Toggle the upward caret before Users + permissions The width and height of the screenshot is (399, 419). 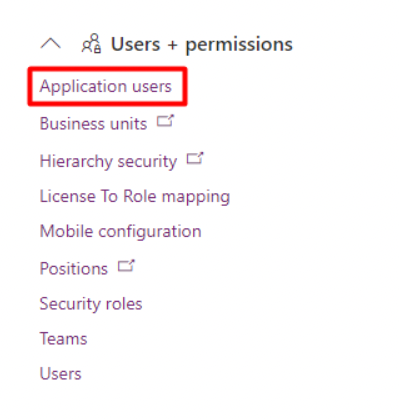[x=50, y=44]
